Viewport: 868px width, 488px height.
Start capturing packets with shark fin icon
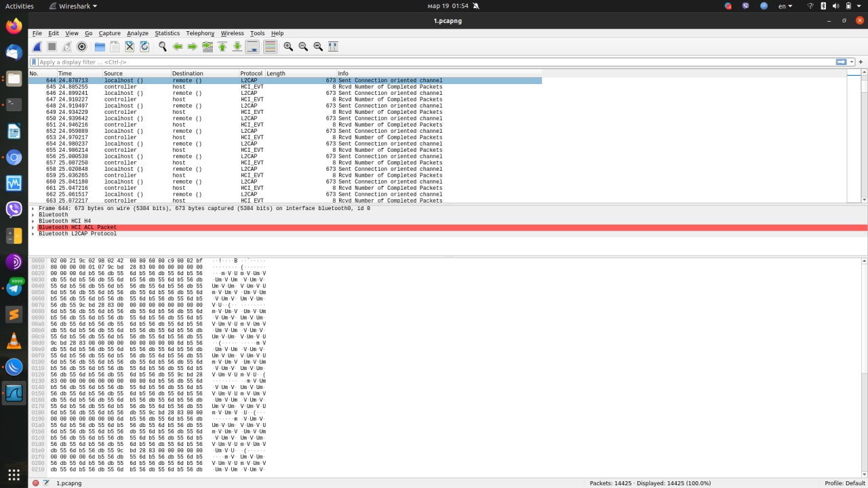click(37, 47)
